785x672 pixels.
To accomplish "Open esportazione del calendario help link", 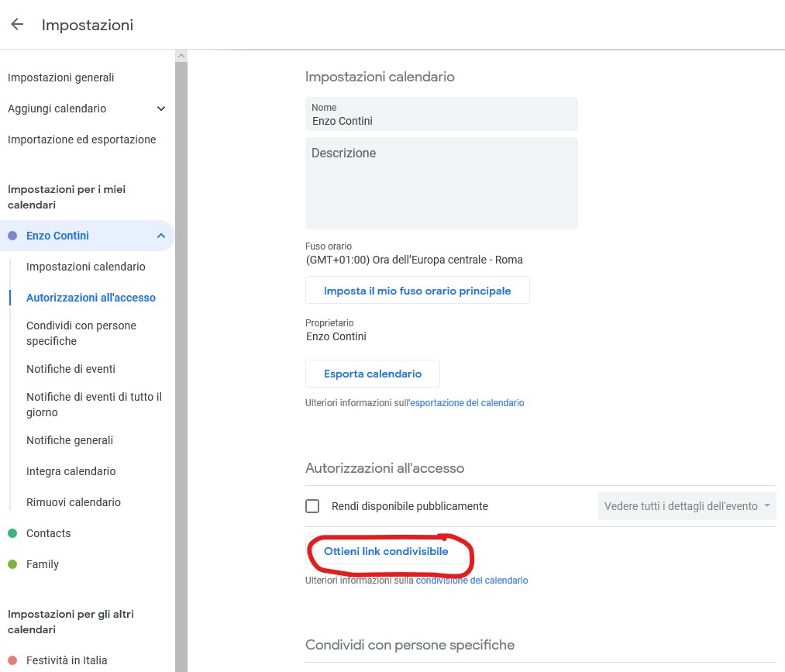I will pyautogui.click(x=467, y=403).
